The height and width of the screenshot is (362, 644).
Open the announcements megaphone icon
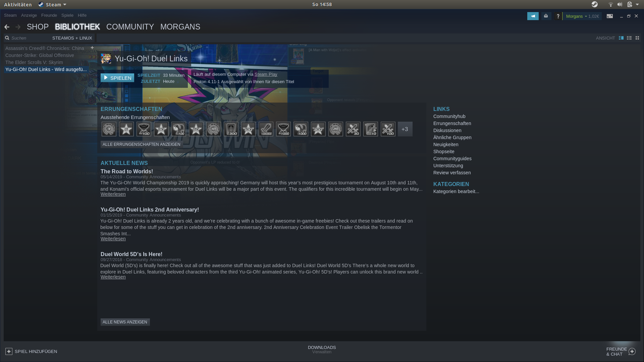pyautogui.click(x=533, y=16)
